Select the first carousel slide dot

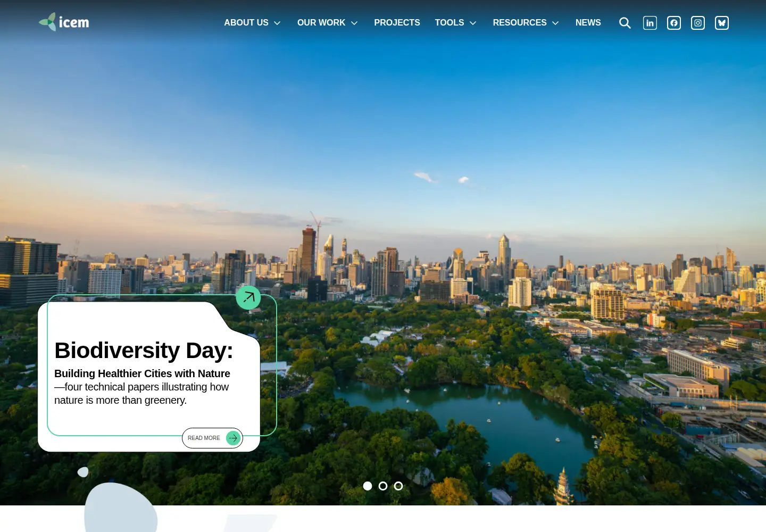click(x=368, y=486)
